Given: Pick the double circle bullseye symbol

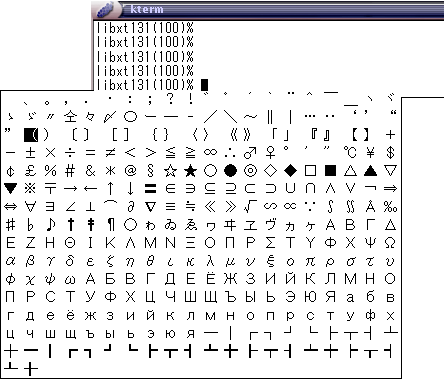Looking at the screenshot, I should click(x=250, y=171).
